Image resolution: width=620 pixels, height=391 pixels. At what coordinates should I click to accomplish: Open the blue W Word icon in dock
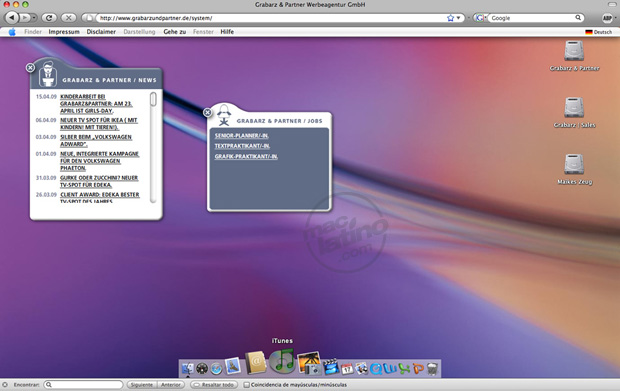390,368
